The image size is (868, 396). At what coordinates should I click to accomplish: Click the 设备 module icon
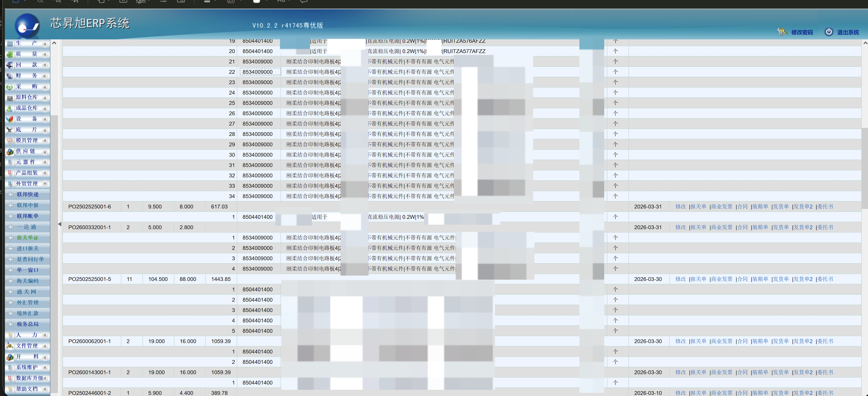point(10,119)
